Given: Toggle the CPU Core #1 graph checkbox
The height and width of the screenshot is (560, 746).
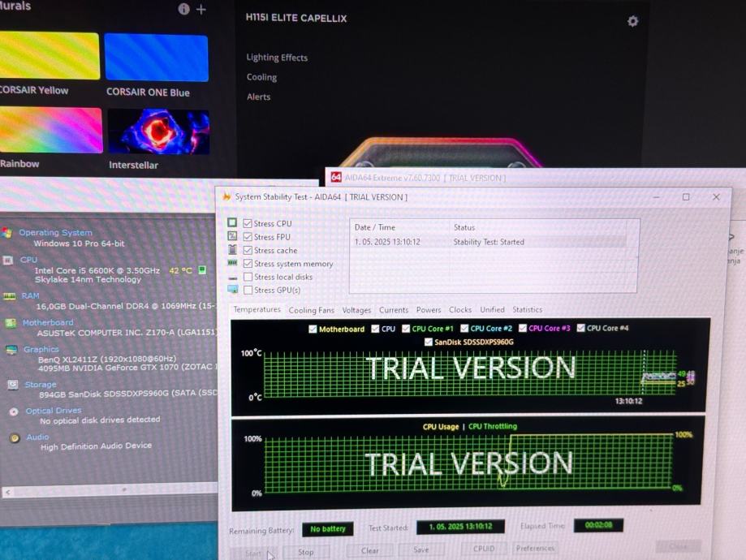Looking at the screenshot, I should tap(406, 329).
